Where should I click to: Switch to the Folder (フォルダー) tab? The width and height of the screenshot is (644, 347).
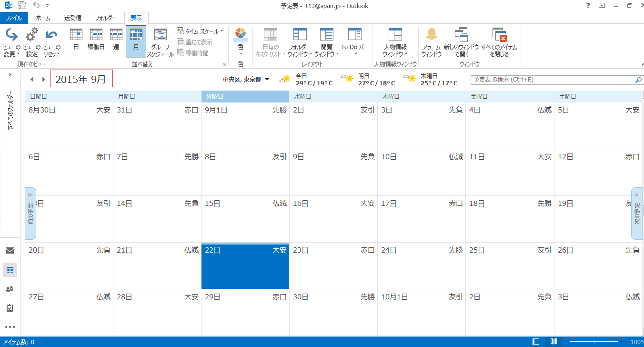[106, 18]
